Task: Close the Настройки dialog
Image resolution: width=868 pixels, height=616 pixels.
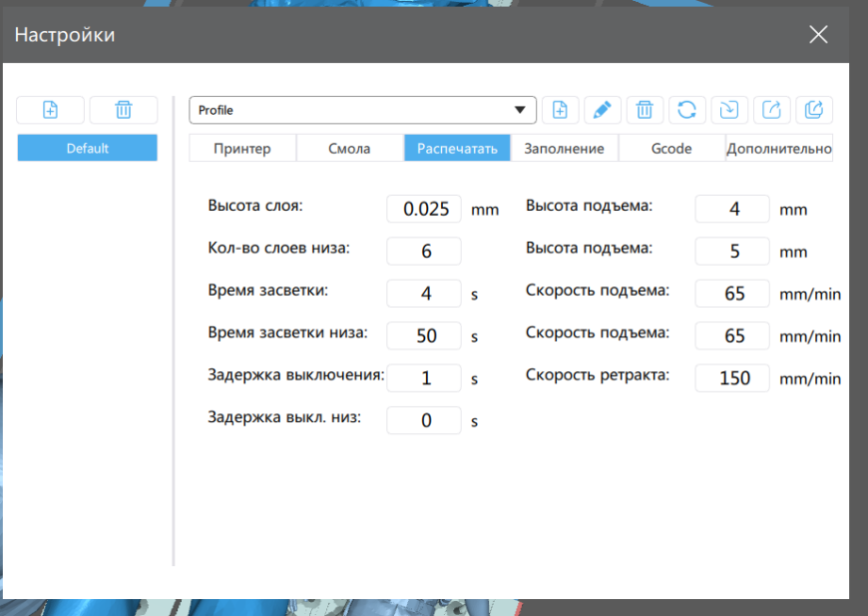Action: [x=818, y=34]
